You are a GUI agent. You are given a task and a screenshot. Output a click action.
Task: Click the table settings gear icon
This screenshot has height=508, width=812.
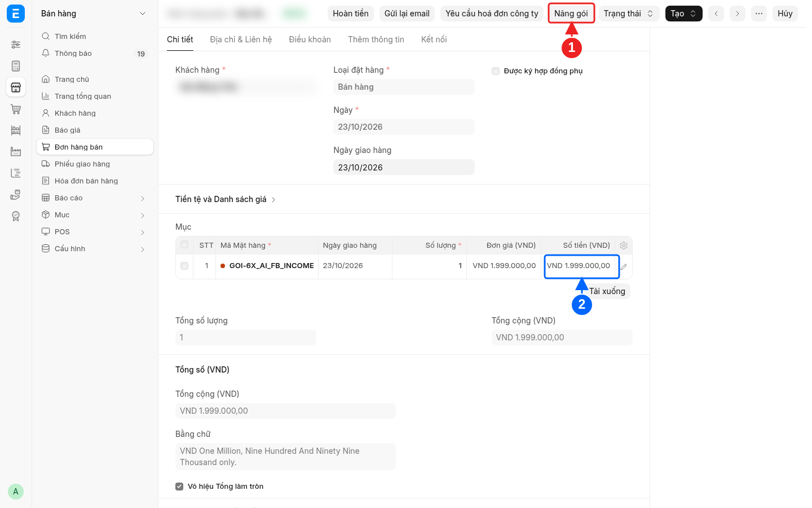click(x=624, y=246)
